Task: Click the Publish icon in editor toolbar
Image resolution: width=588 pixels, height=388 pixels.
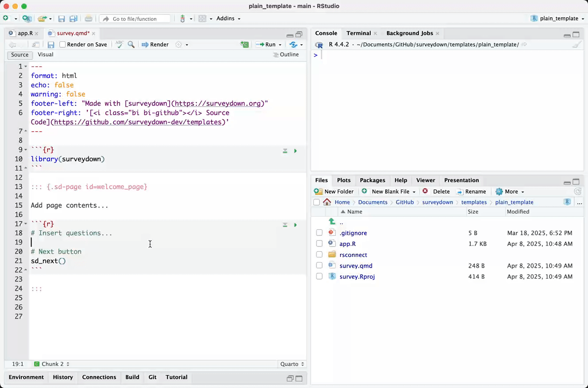Action: coord(293,45)
